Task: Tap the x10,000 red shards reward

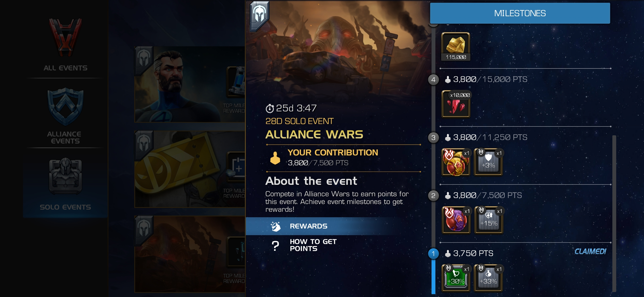Action: click(456, 104)
